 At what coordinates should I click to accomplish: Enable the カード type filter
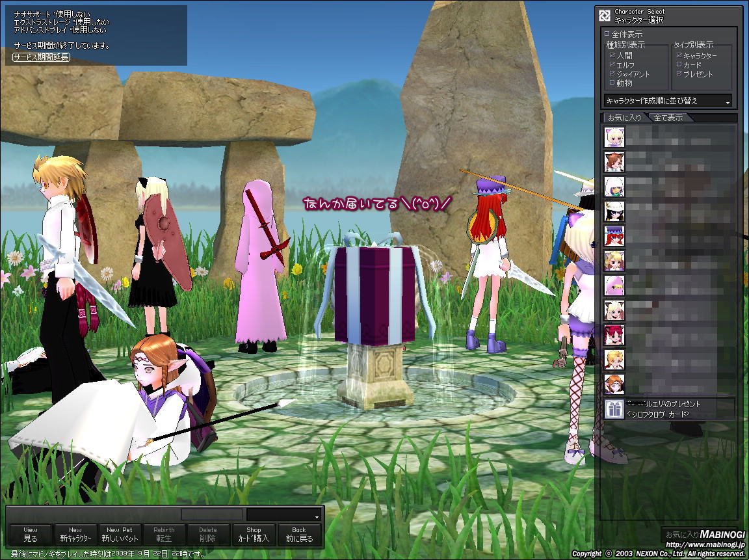(x=679, y=64)
